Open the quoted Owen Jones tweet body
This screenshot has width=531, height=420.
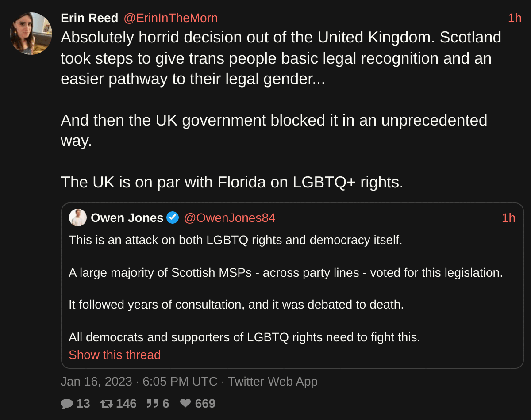285,288
